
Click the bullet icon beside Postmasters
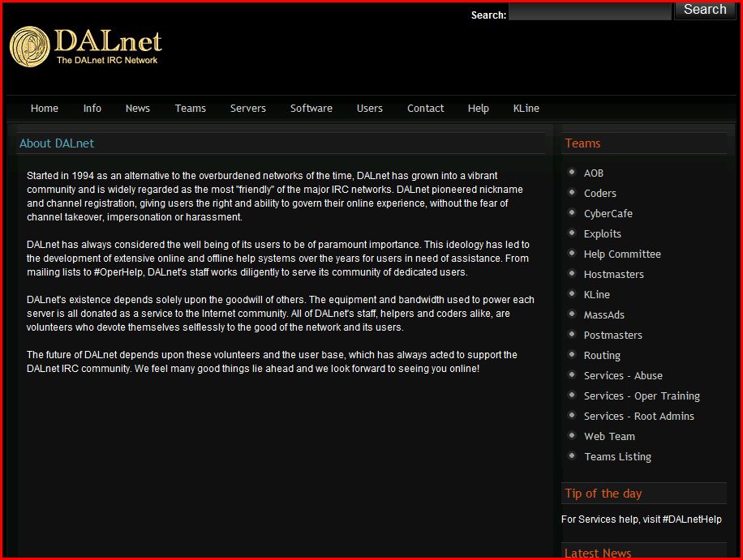[572, 334]
